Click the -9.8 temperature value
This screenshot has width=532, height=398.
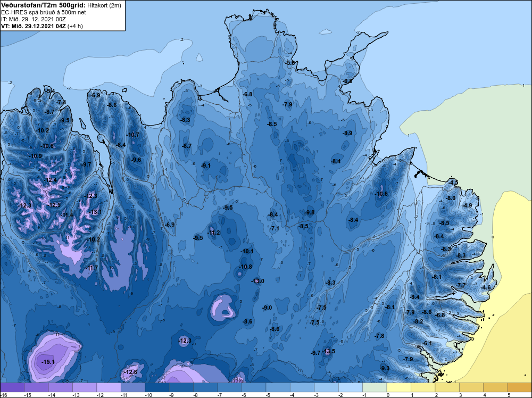pos(309,212)
